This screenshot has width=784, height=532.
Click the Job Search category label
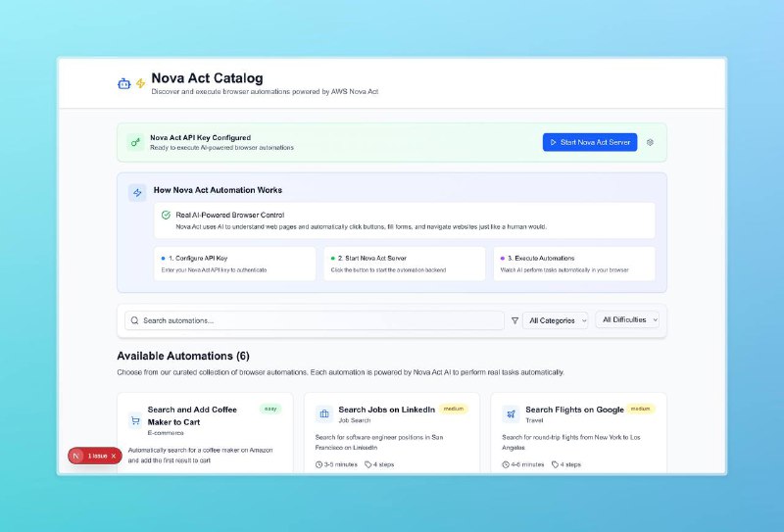tap(355, 420)
